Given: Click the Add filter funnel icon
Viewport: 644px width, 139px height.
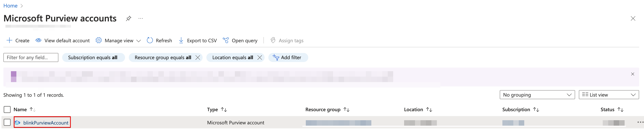Looking at the screenshot, I should coord(276,58).
